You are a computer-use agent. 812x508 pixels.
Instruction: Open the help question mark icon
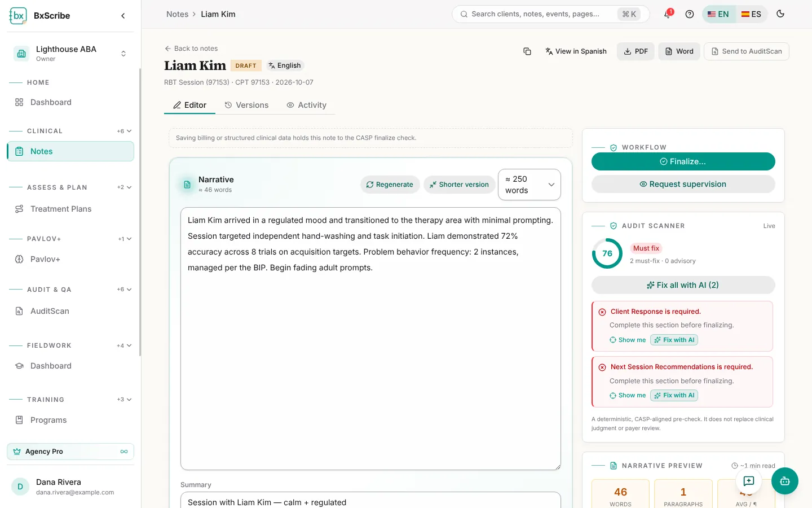click(690, 14)
